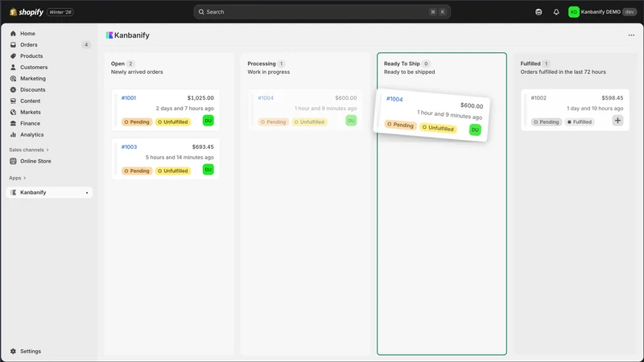Click the Shopify logo
644x362 pixels.
[27, 12]
